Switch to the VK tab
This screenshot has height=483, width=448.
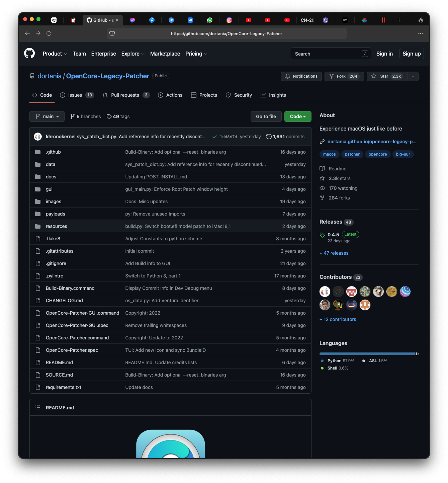[x=190, y=20]
